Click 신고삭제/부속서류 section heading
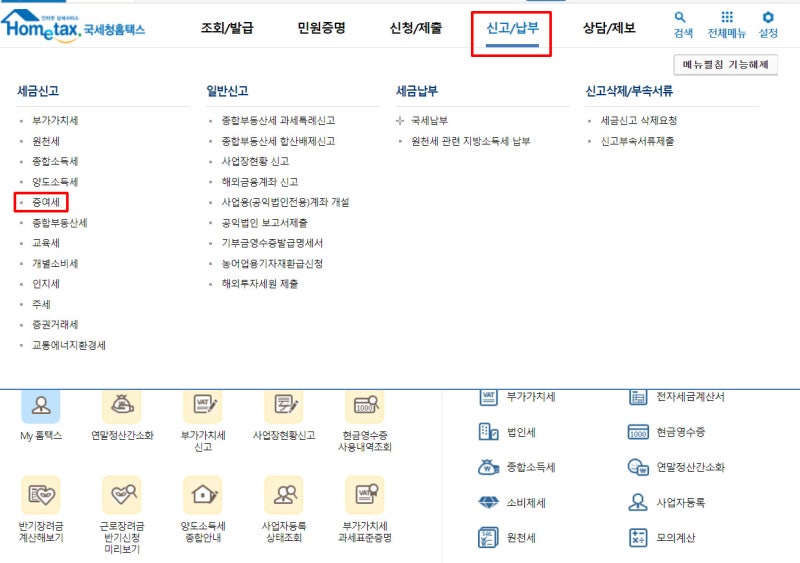 coord(629,91)
